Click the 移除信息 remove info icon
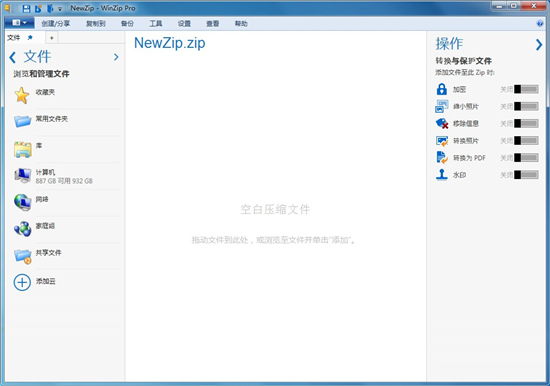This screenshot has height=386, width=550. tap(442, 123)
